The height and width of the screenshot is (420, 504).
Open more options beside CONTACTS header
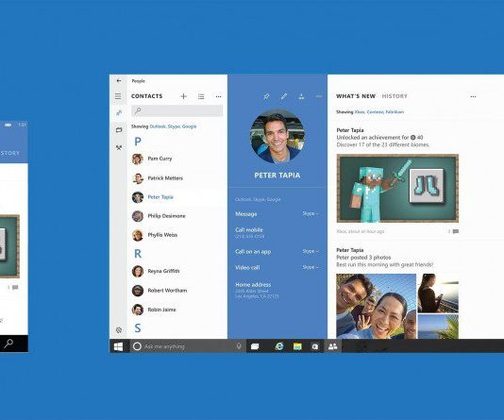tap(219, 96)
